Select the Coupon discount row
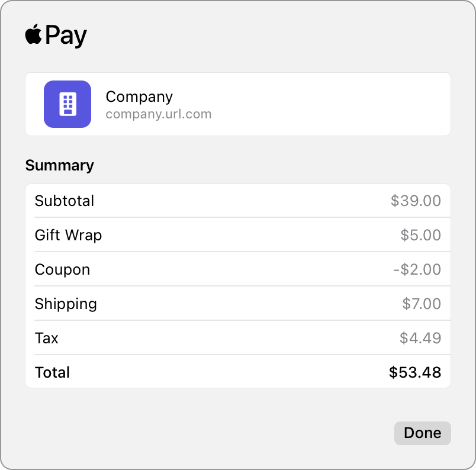The image size is (476, 470). [237, 269]
